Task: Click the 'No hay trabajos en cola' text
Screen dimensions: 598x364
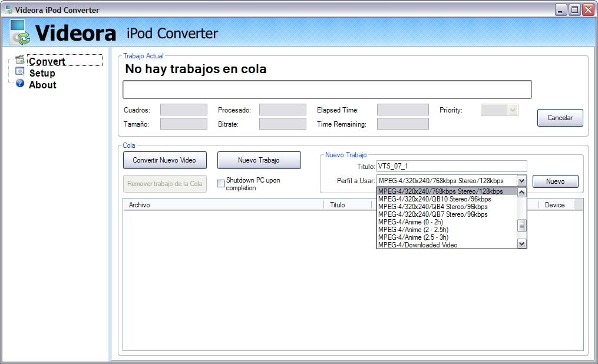Action: tap(196, 69)
